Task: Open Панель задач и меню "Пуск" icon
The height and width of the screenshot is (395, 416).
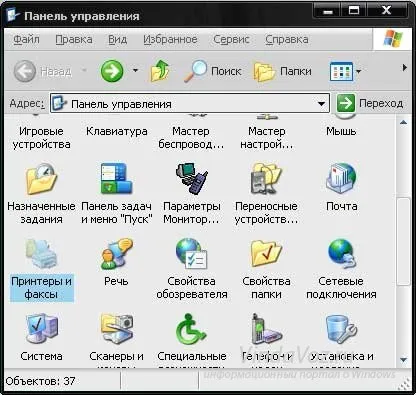Action: [x=116, y=179]
